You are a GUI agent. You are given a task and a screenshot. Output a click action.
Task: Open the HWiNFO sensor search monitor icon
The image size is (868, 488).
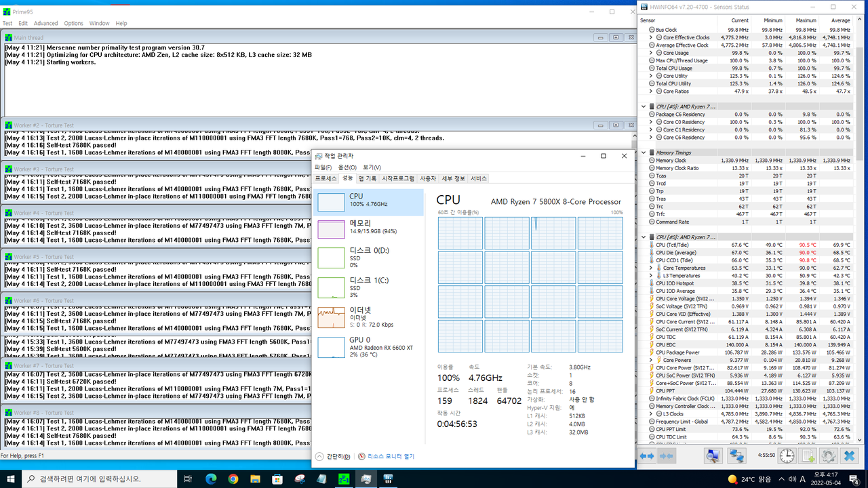[x=712, y=456]
